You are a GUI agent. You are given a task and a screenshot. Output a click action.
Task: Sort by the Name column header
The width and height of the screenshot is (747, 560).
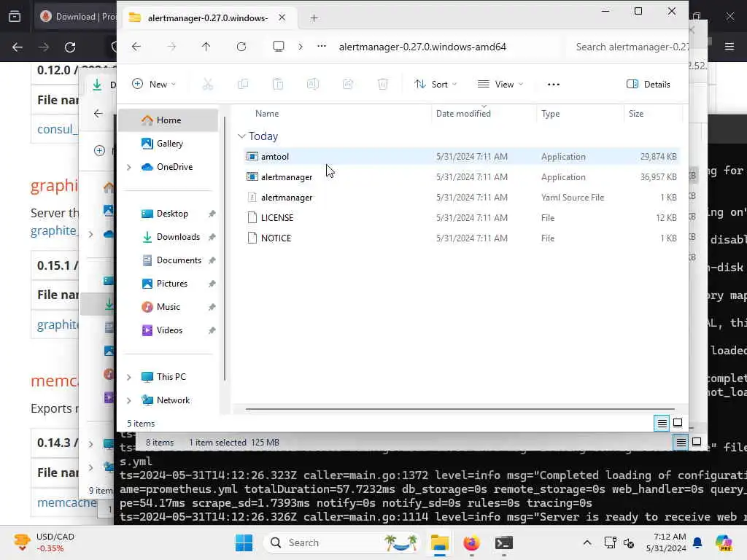pyautogui.click(x=267, y=113)
